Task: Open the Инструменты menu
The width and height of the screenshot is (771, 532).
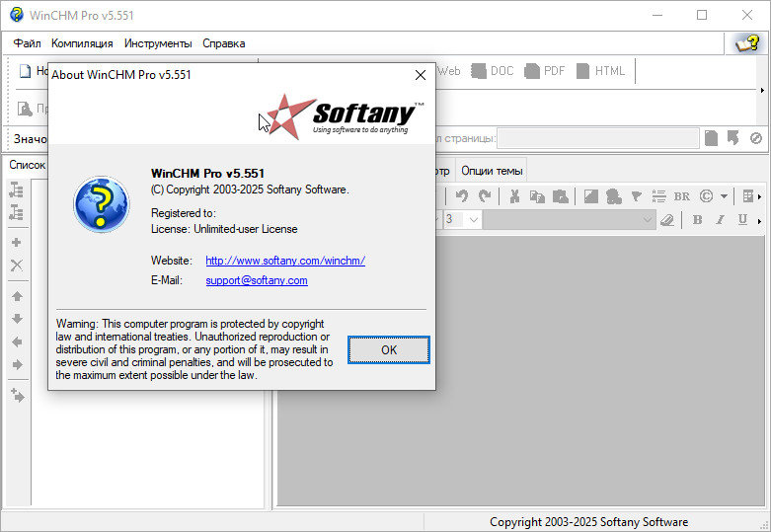Action: (158, 43)
